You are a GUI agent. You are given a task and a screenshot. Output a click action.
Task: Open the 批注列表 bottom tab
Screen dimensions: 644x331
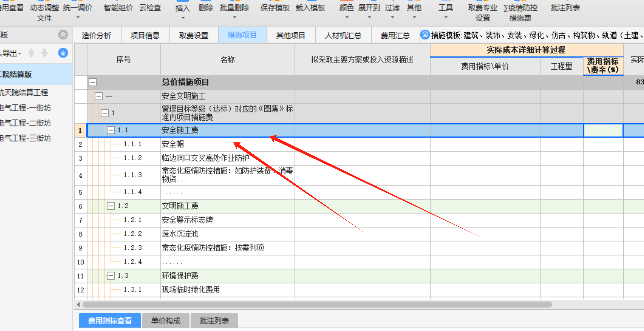tap(214, 320)
